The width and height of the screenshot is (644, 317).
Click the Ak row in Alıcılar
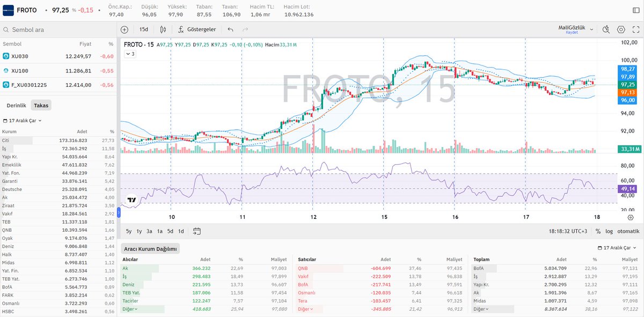[x=205, y=268]
